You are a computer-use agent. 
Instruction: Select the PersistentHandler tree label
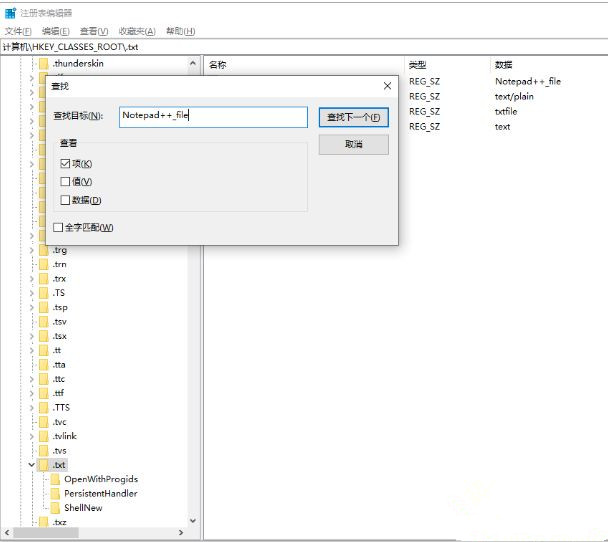101,494
